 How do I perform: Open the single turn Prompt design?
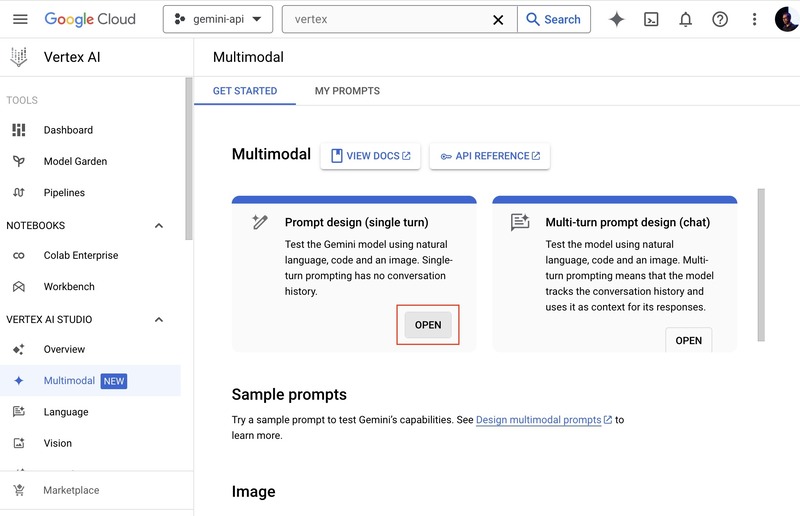(428, 325)
